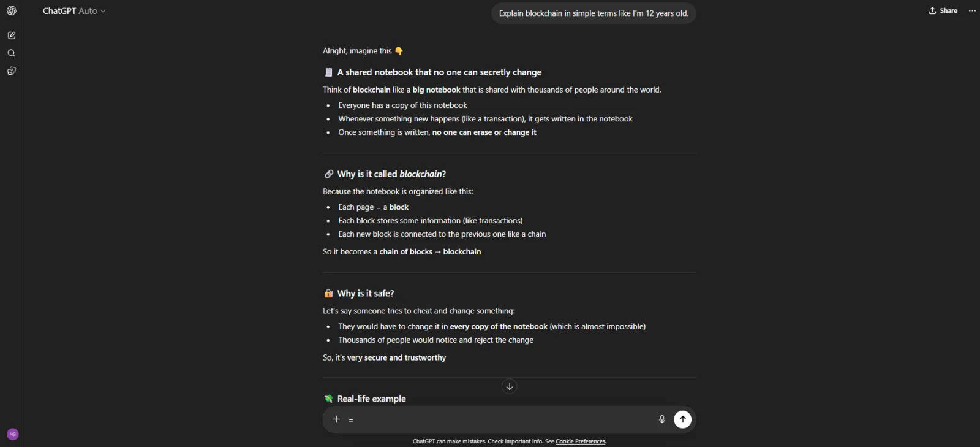Click the plus icon to add attachments
Screen dimensions: 980x447
(x=336, y=419)
